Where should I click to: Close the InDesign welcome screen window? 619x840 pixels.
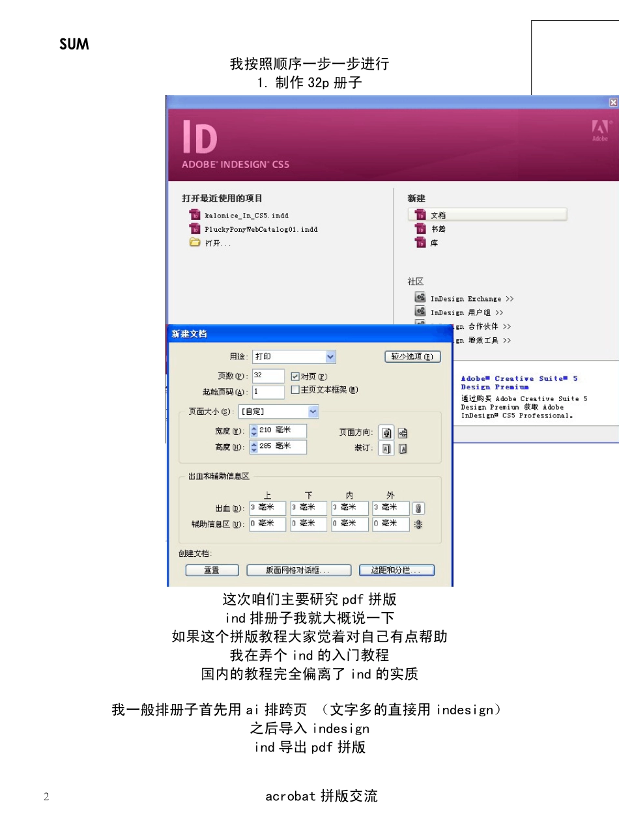click(x=613, y=102)
